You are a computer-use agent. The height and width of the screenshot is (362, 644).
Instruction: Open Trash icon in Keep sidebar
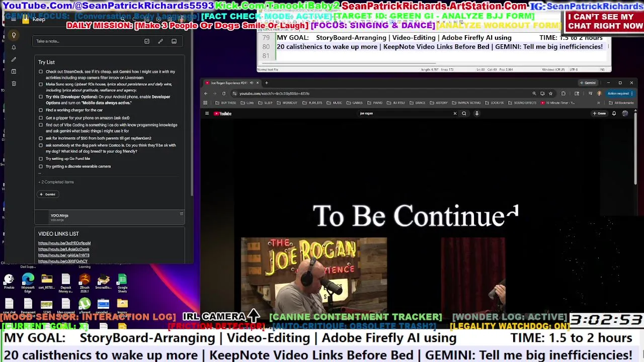pyautogui.click(x=14, y=83)
